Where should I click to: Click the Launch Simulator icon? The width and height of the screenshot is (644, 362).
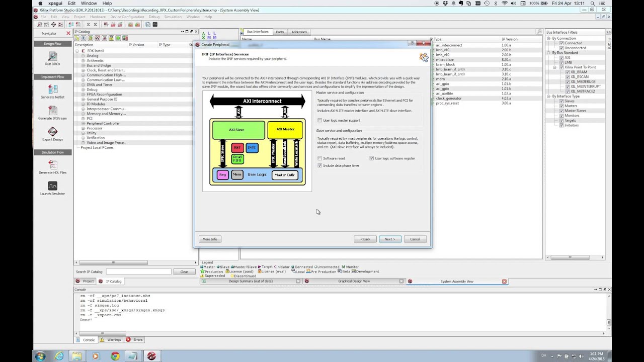pos(52,186)
